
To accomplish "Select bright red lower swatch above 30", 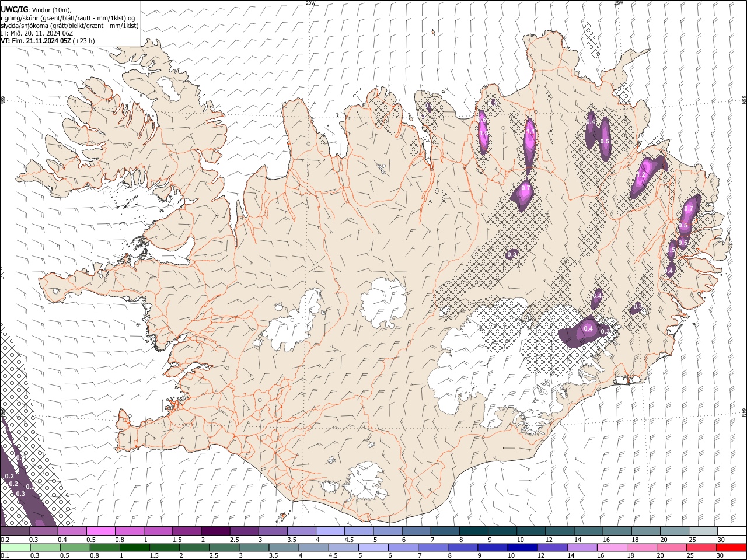I will coord(732,547).
